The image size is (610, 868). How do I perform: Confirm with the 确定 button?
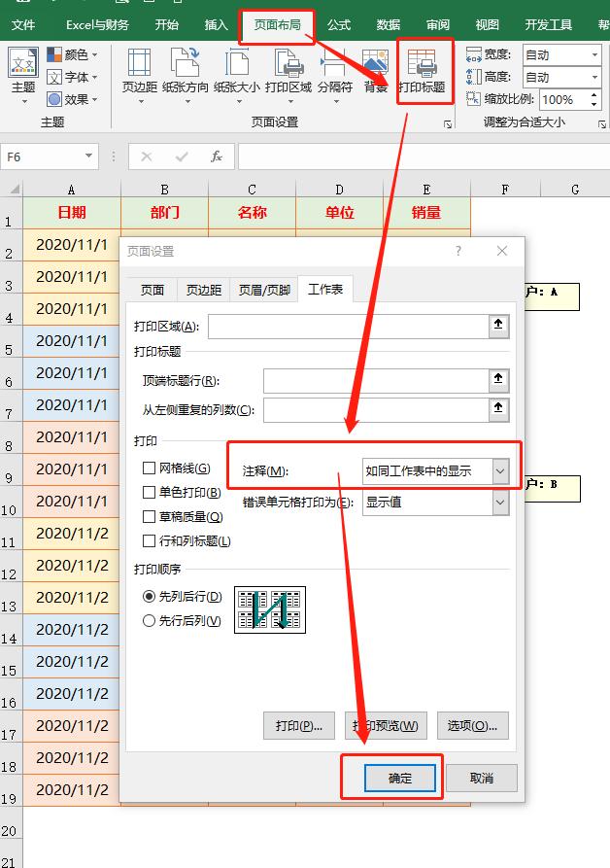[400, 778]
